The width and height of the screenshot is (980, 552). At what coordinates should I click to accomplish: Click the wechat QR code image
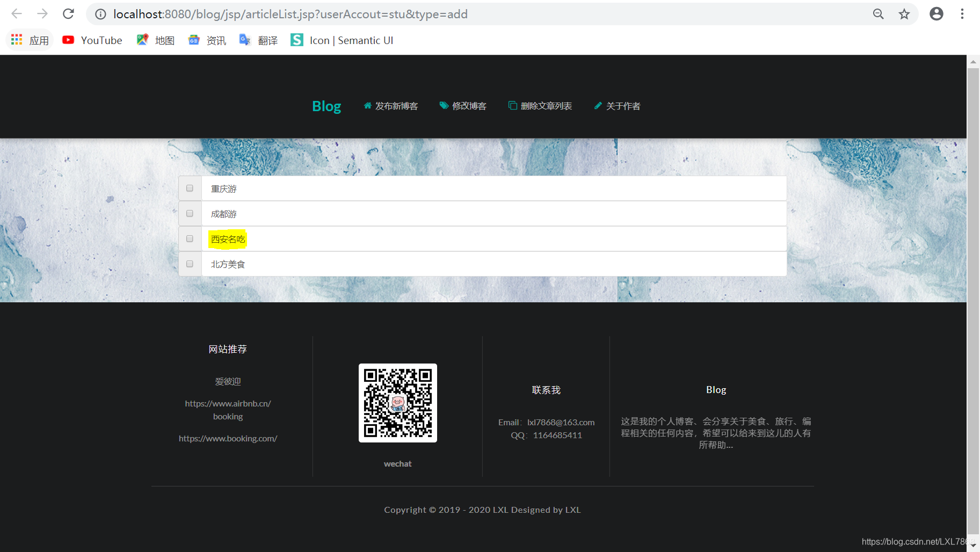click(x=398, y=403)
